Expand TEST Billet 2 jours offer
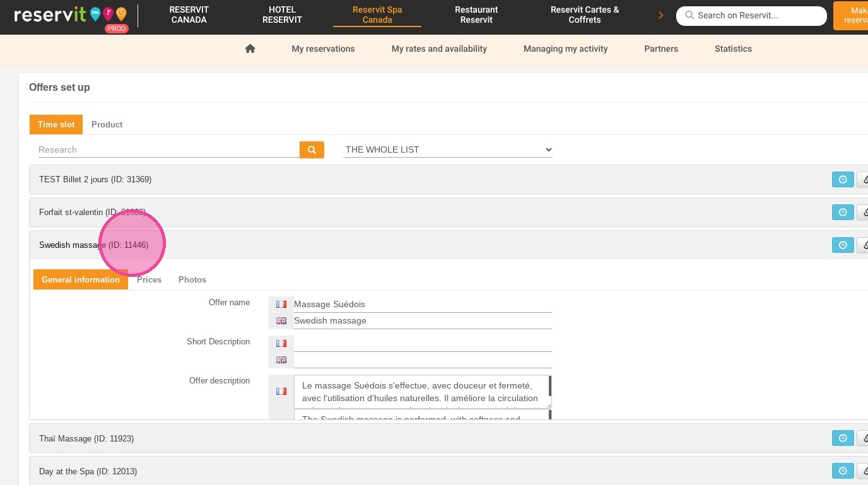This screenshot has width=868, height=485. (95, 179)
